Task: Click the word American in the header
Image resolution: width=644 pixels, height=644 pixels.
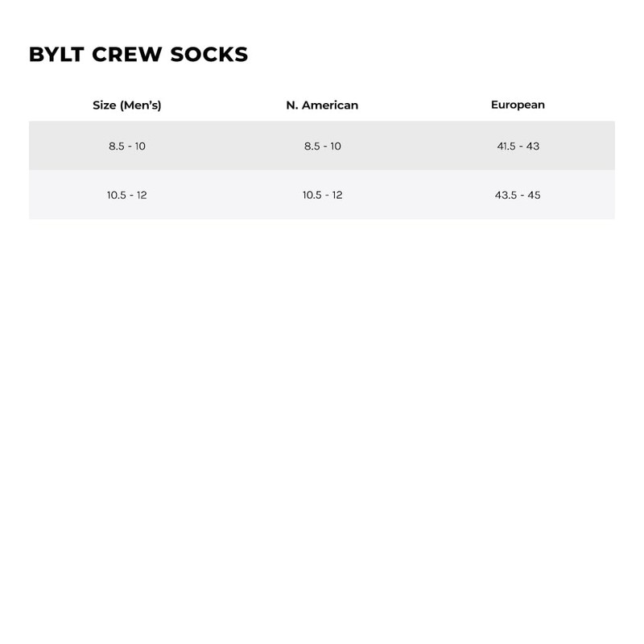Action: coord(330,105)
